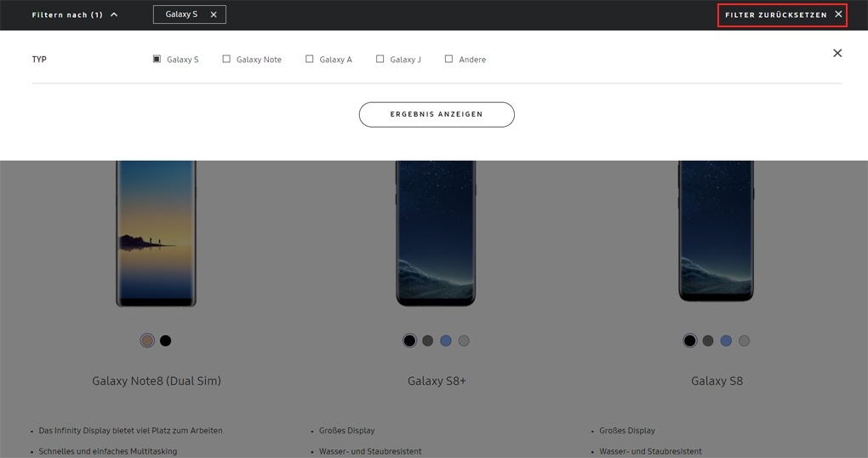Click 'Schnelles und einfaches Multitasking' text
This screenshot has height=458, width=868.
(x=108, y=451)
